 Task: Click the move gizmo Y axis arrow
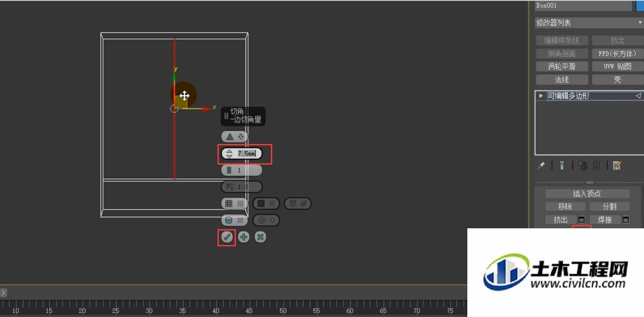click(174, 76)
